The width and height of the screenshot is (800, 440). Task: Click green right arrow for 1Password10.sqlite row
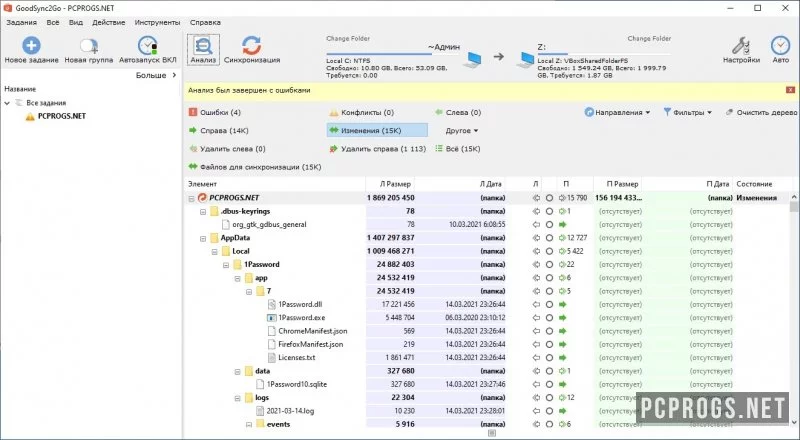coord(563,384)
